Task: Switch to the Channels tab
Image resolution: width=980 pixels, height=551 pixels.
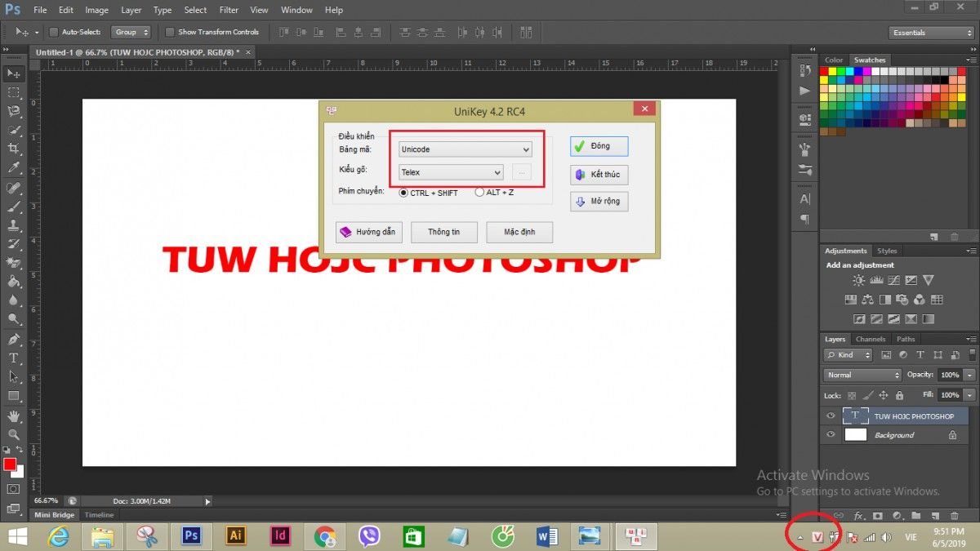Action: click(x=870, y=338)
